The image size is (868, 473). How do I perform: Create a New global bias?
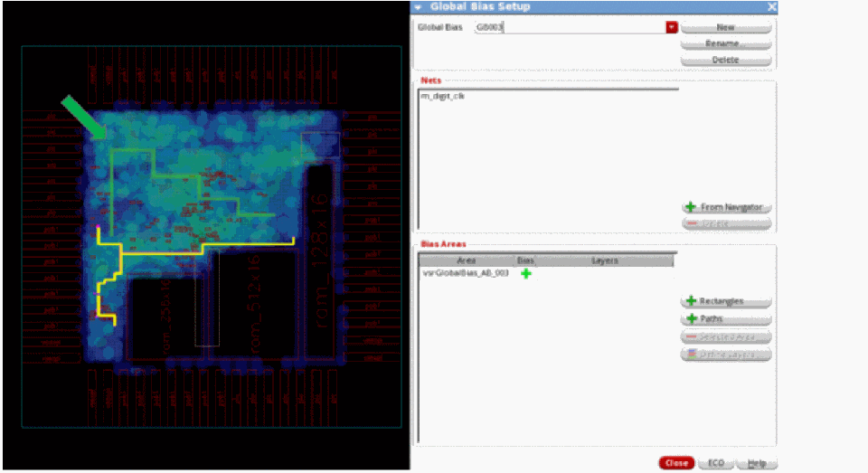pyautogui.click(x=725, y=27)
